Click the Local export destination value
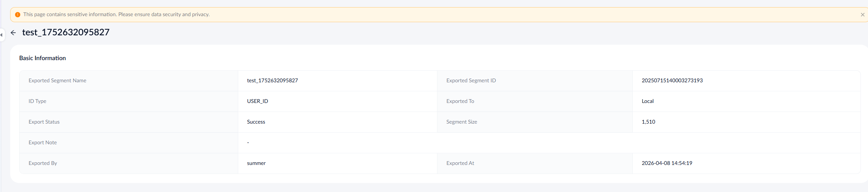The width and height of the screenshot is (868, 192). pyautogui.click(x=647, y=101)
